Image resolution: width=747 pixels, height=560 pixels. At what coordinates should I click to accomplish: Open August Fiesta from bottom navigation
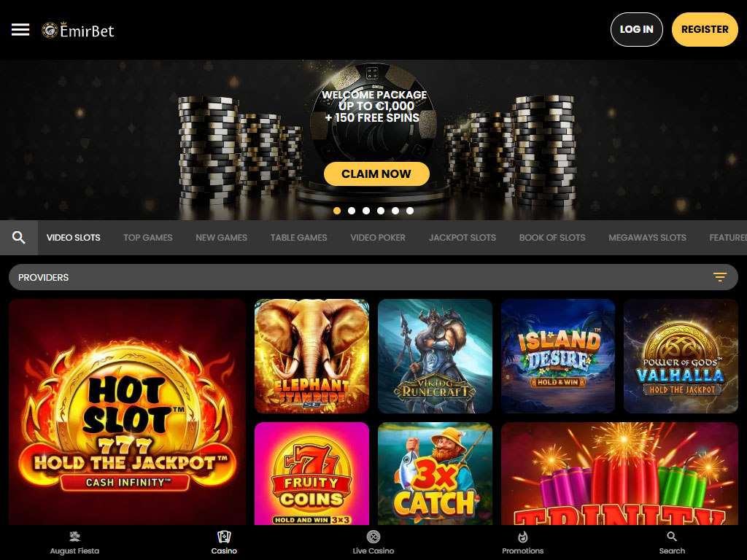[x=75, y=542]
